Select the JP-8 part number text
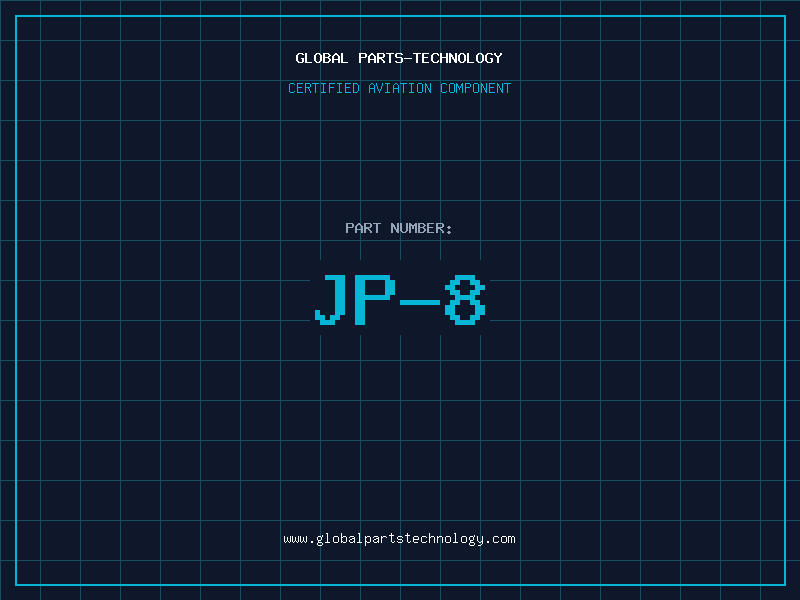Screen dimensions: 800x600 click(400, 299)
